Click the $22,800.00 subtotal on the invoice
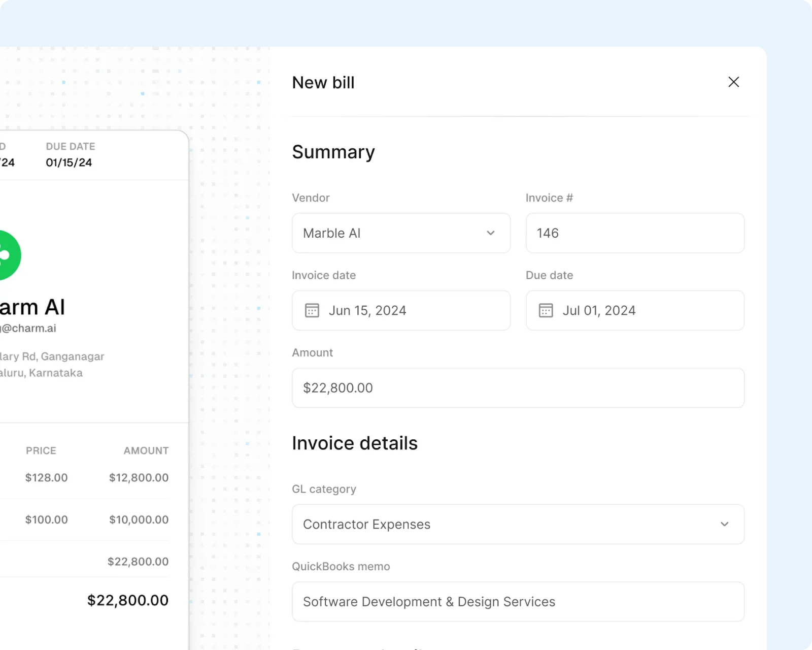This screenshot has height=650, width=812. click(138, 562)
